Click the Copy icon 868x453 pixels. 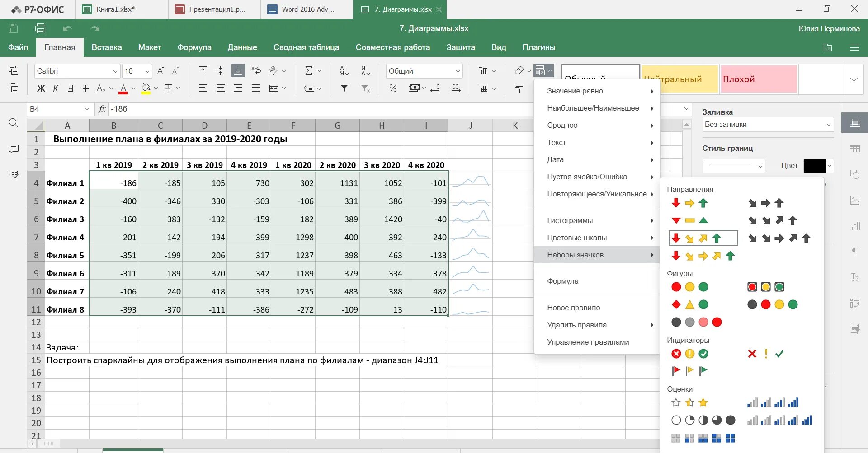[14, 70]
